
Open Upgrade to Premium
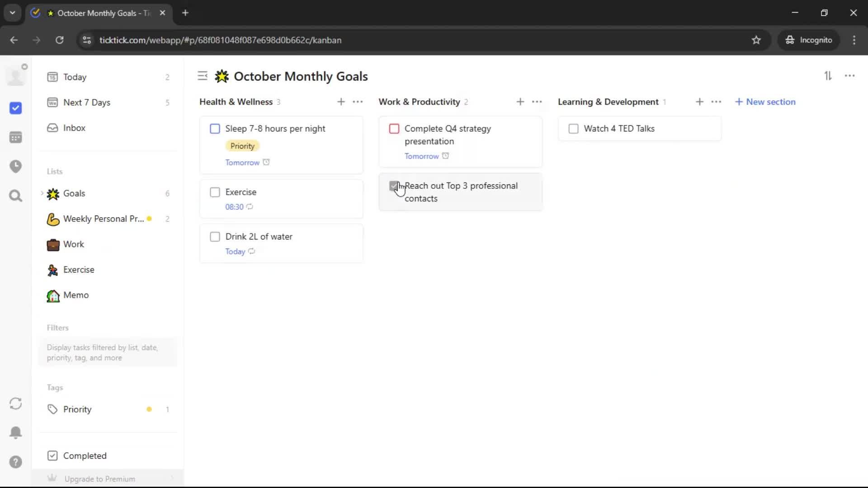99,479
